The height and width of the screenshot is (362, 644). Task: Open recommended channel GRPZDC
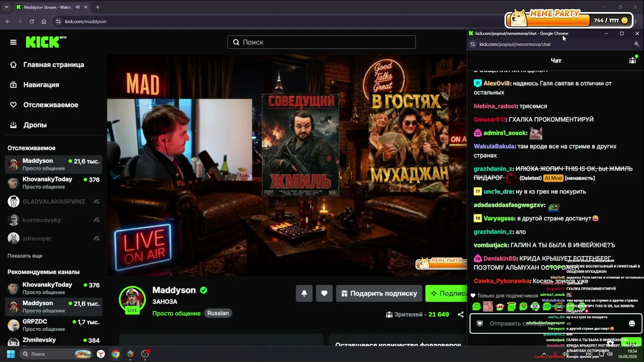click(53, 325)
